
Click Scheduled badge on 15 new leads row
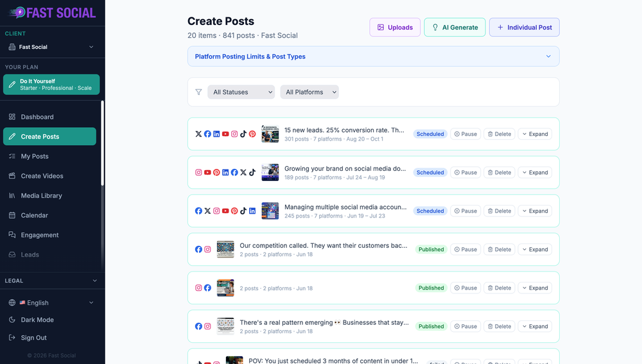[430, 134]
